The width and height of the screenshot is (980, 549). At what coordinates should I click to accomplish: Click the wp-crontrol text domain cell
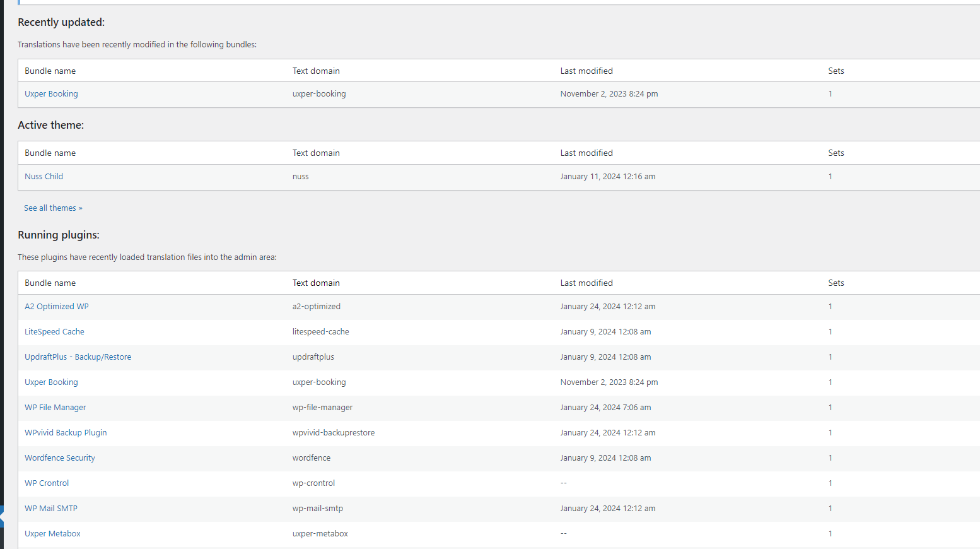click(314, 483)
